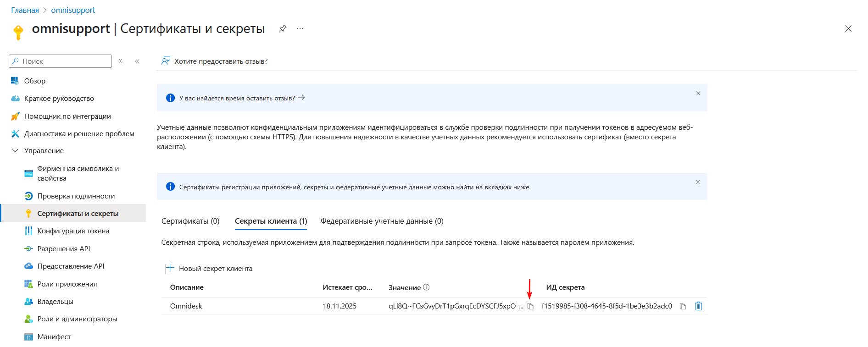Click the wrench icon for diagnostics
Screen dimensions: 868x347
click(x=15, y=134)
